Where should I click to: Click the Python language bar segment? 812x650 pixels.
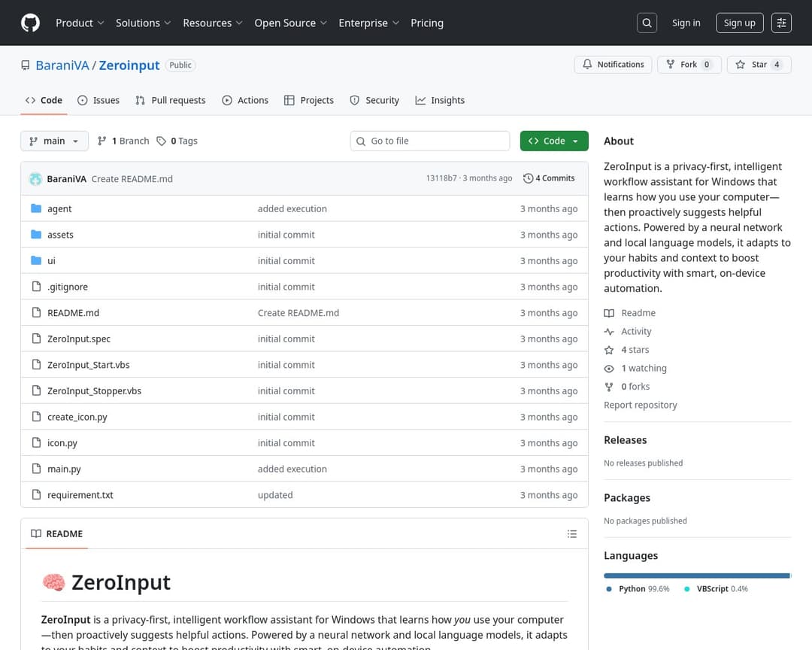point(696,576)
